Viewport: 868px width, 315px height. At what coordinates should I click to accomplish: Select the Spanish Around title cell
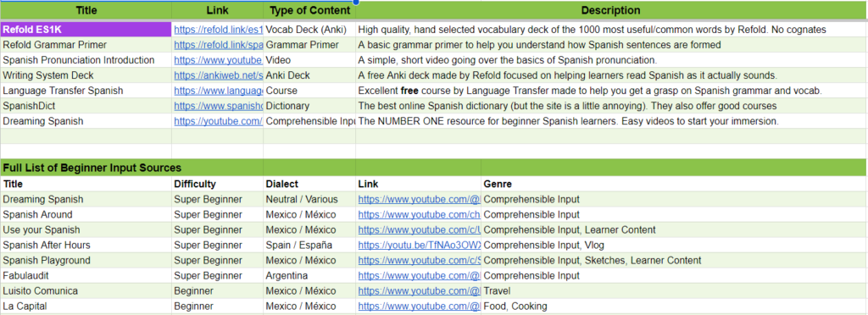(x=86, y=214)
